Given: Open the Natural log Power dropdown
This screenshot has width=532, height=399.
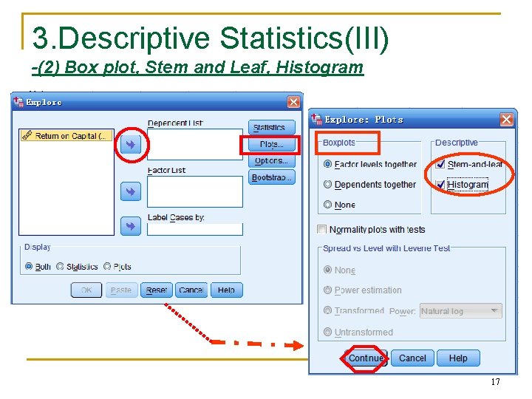Looking at the screenshot, I should click(x=461, y=311).
